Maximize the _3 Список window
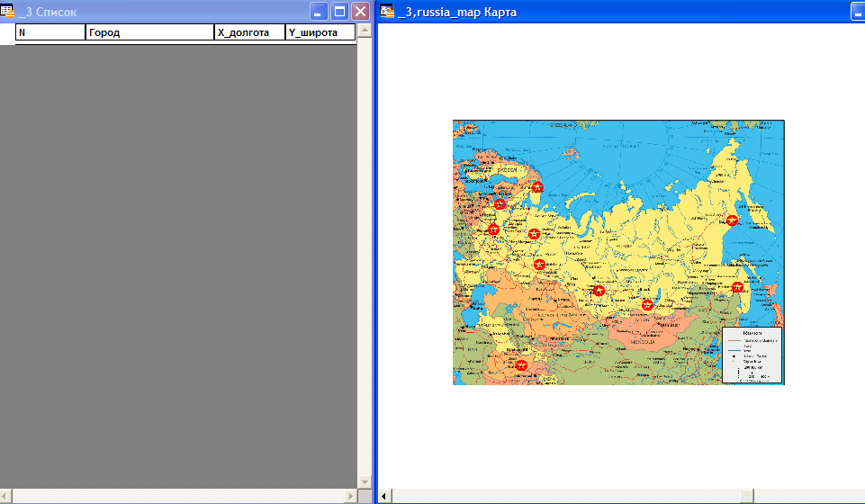Image resolution: width=865 pixels, height=504 pixels. 340,12
